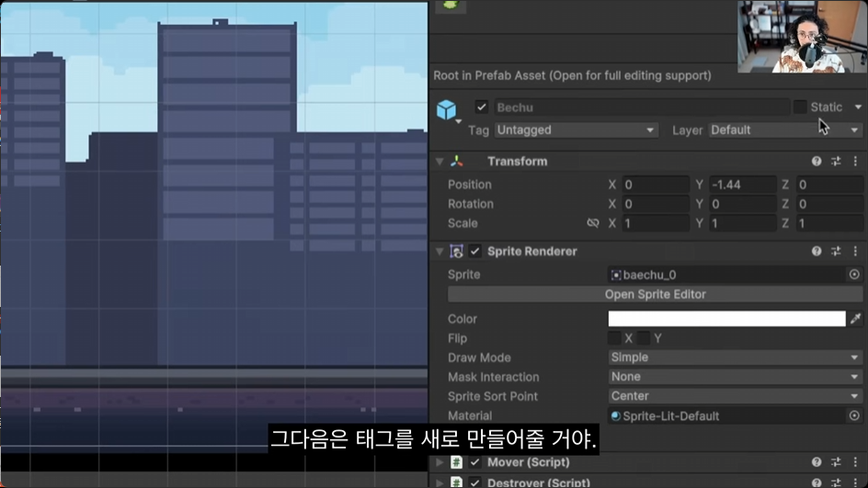Viewport: 868px width, 488px height.
Task: Disable the Mover script checkbox
Action: pos(475,462)
